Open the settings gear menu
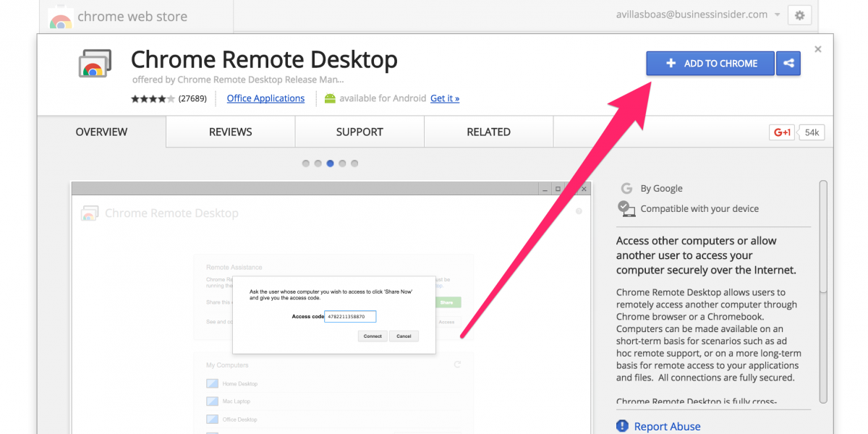This screenshot has height=434, width=868. pos(799,14)
